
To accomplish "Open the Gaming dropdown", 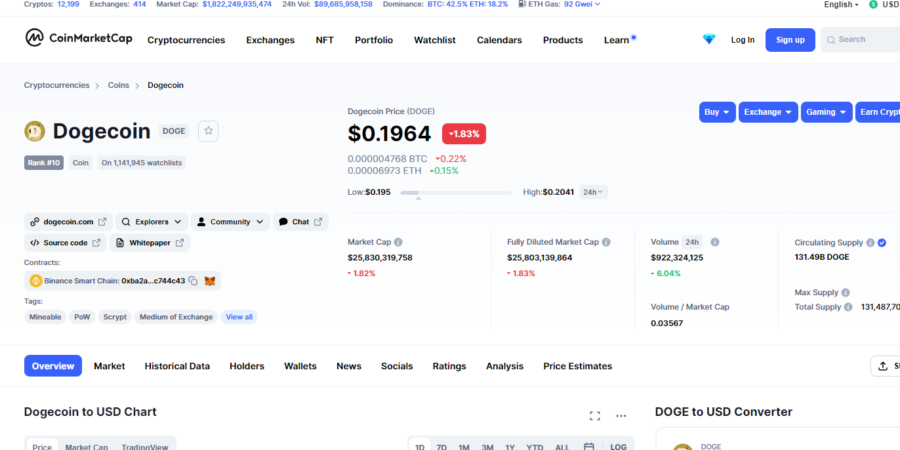I will click(827, 112).
